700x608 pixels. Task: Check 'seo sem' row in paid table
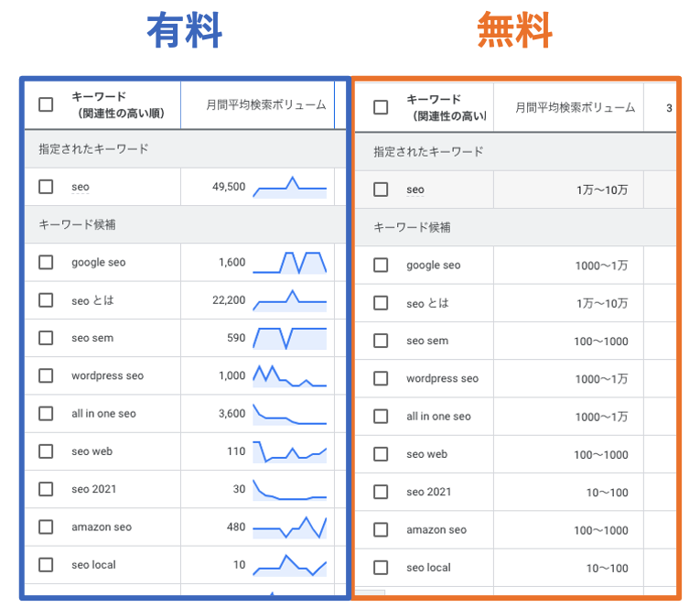coord(46,338)
